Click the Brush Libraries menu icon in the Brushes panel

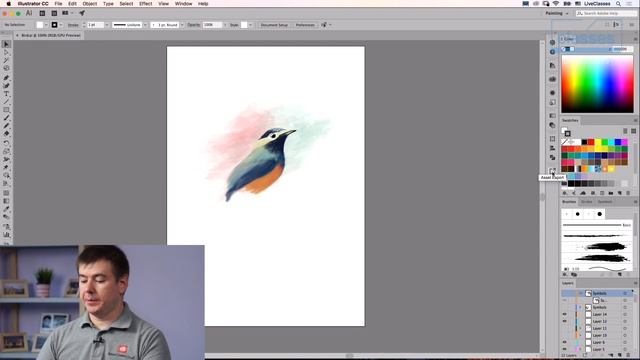pos(566,275)
